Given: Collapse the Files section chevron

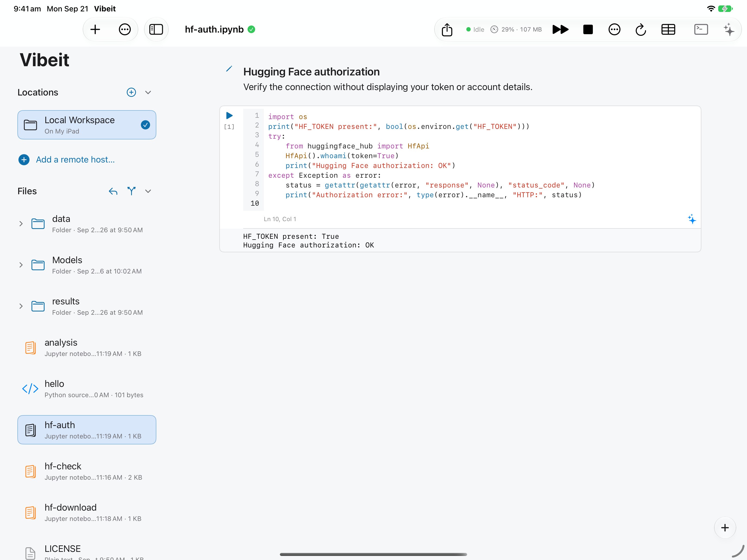Looking at the screenshot, I should 148,191.
